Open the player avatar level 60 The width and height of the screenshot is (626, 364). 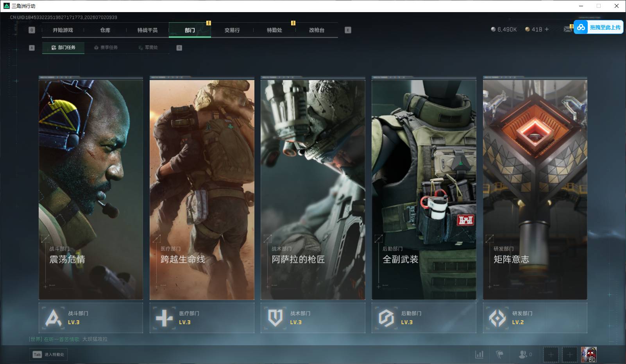click(x=589, y=355)
